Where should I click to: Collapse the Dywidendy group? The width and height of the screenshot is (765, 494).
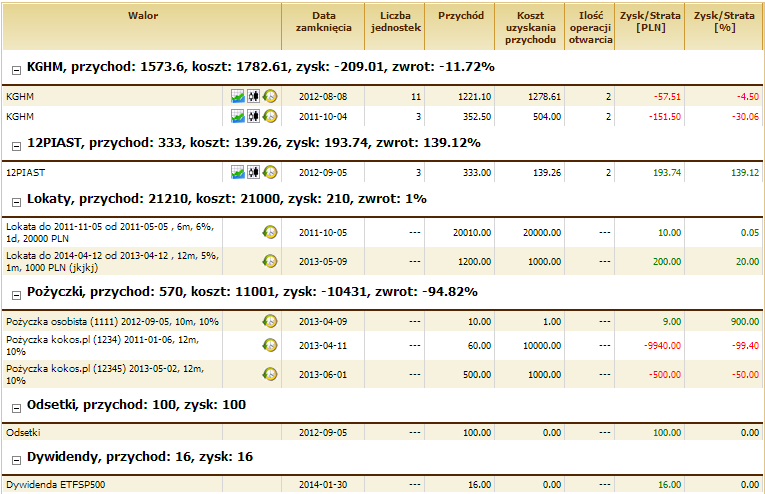coord(17,460)
